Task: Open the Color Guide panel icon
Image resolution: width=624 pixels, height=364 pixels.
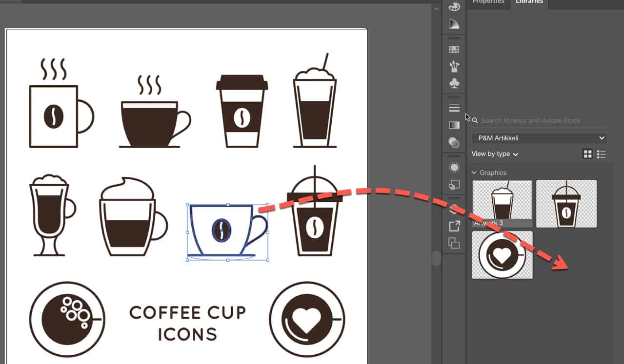Action: (x=454, y=24)
